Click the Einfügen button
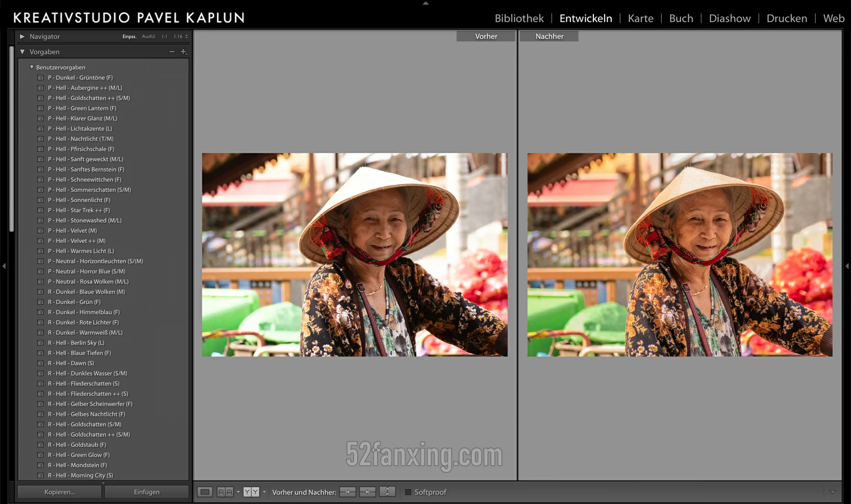 [x=147, y=492]
